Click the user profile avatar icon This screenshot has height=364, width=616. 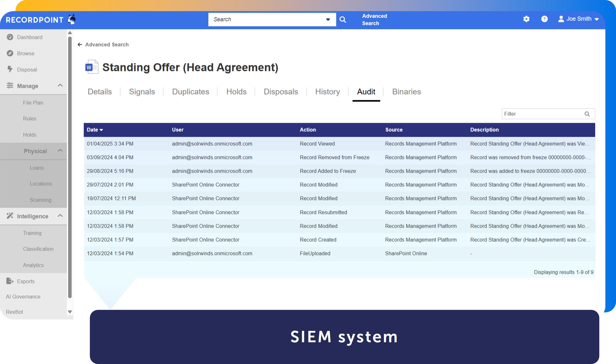coord(561,19)
